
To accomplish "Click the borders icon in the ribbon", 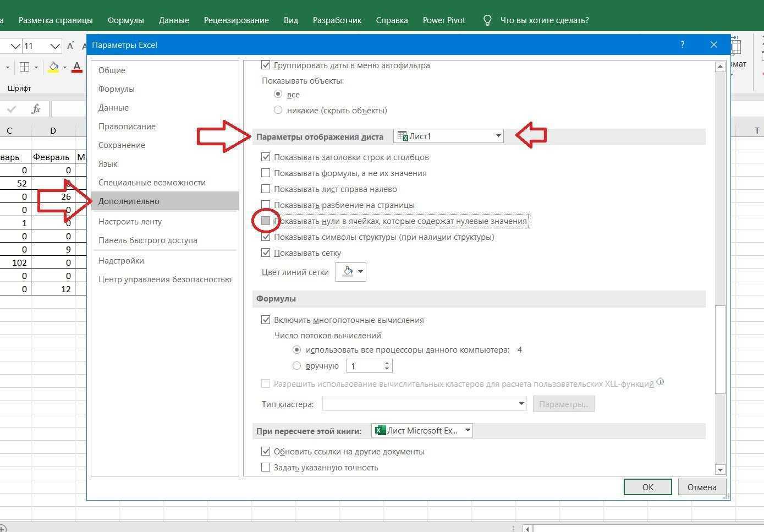I will click(x=24, y=67).
